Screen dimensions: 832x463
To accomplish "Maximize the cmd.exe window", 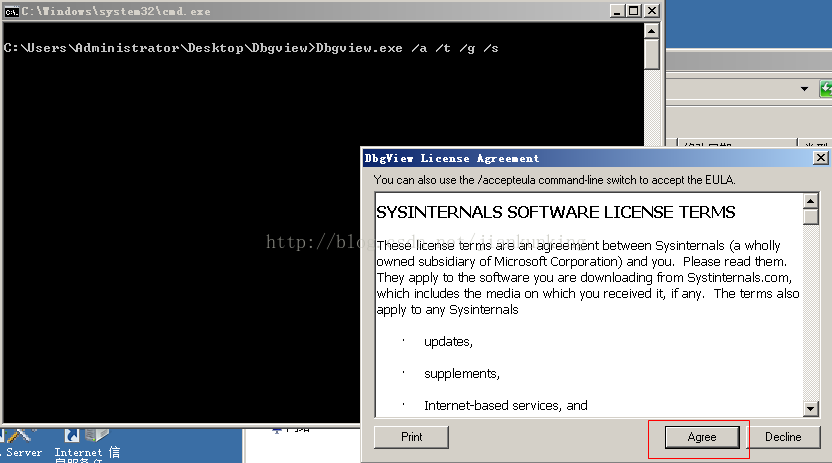I will (x=634, y=11).
